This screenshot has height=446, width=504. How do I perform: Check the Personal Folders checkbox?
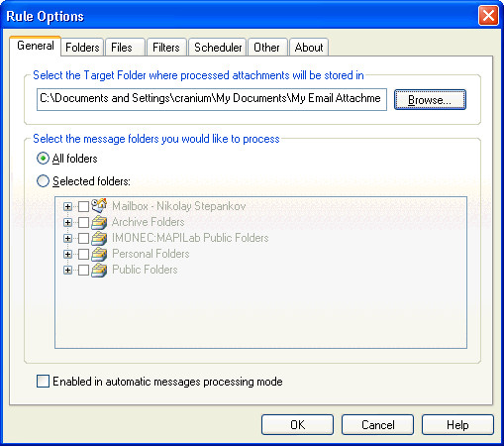pos(83,254)
